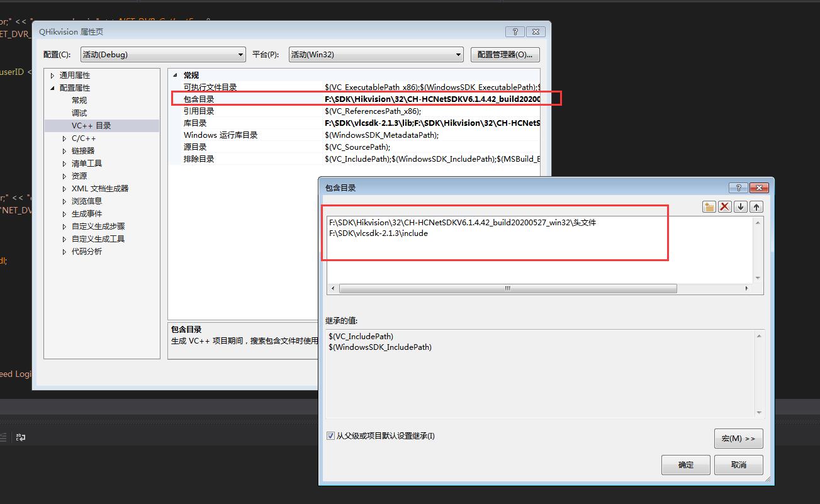820x504 pixels.
Task: Click scroll left arrow of include list
Action: click(332, 289)
